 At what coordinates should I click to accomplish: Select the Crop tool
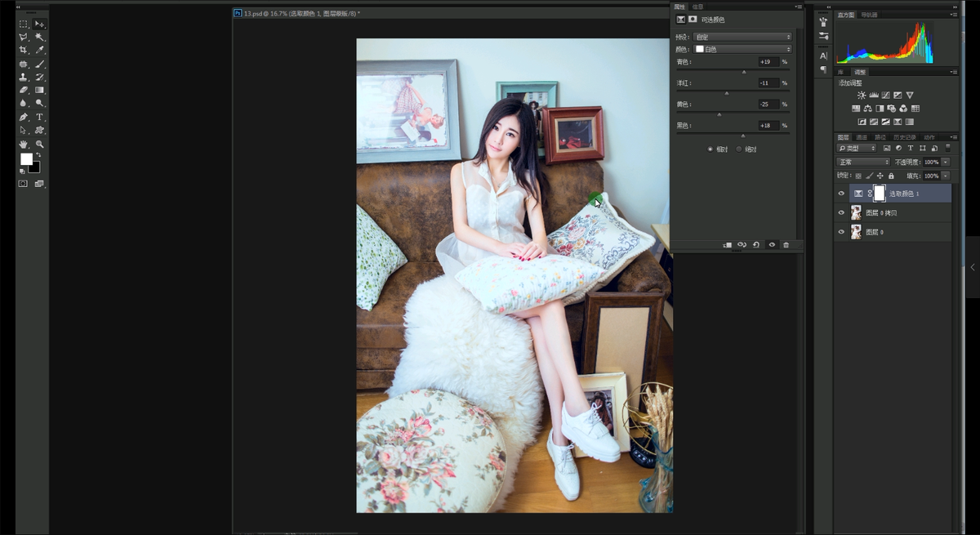pyautogui.click(x=24, y=50)
